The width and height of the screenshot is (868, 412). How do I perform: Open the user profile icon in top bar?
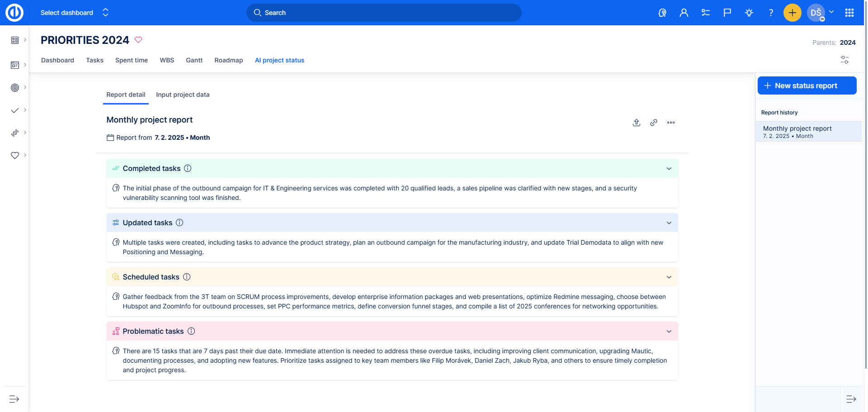[684, 13]
